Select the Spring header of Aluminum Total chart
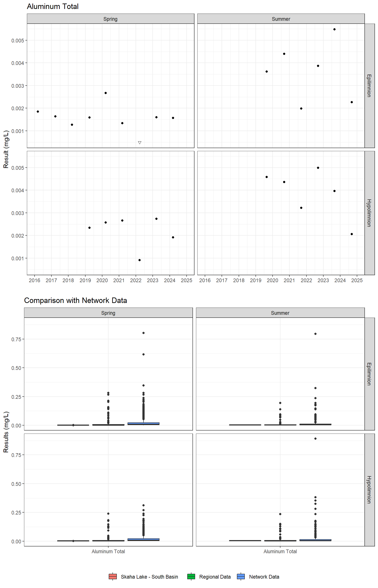This screenshot has width=378, height=588. coord(110,19)
